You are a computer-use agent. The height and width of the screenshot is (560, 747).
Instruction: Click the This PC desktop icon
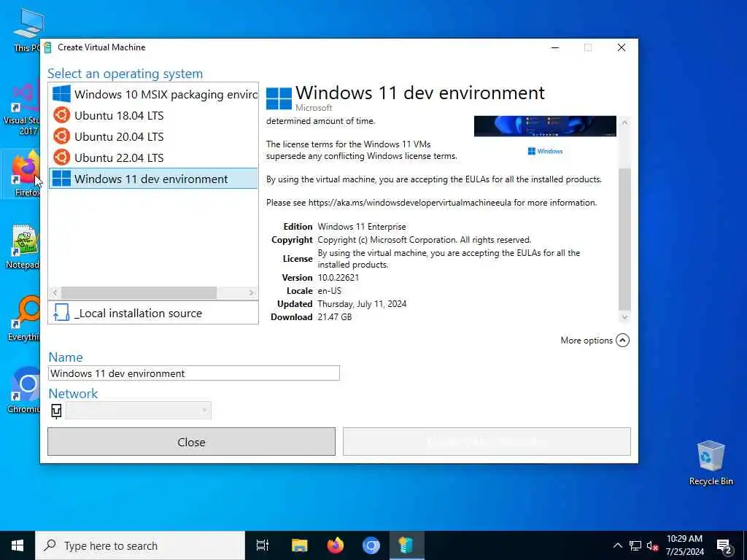coord(28,30)
